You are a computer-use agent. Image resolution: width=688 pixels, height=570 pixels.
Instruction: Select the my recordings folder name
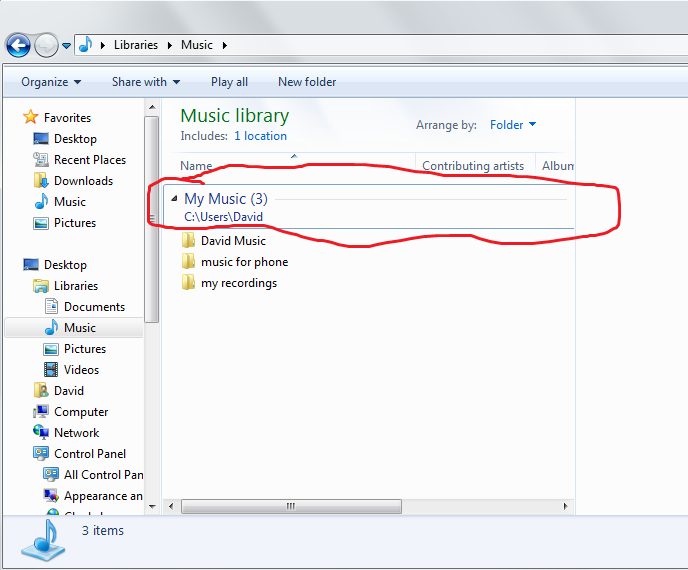point(239,283)
